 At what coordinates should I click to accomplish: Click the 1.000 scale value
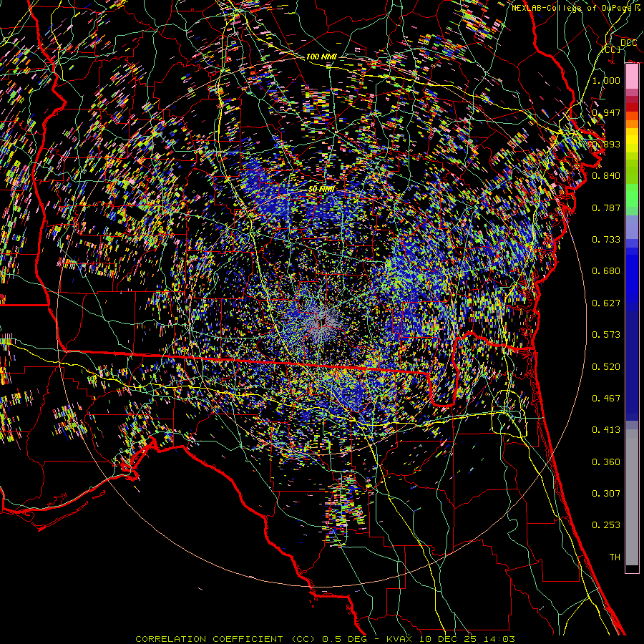click(606, 80)
